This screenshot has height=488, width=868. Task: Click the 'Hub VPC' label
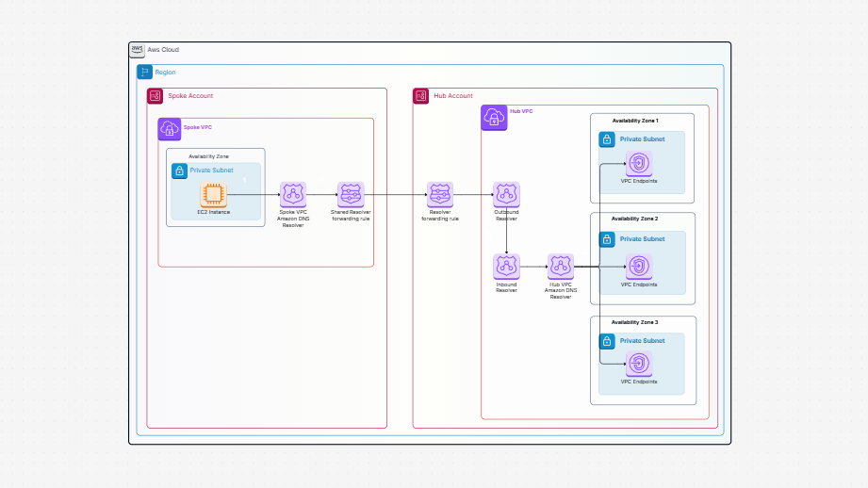click(x=521, y=111)
